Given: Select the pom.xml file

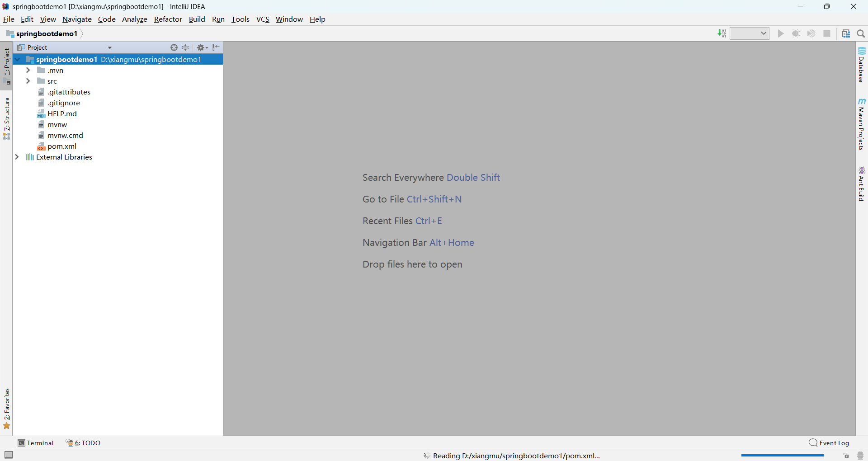Looking at the screenshot, I should click(x=62, y=146).
